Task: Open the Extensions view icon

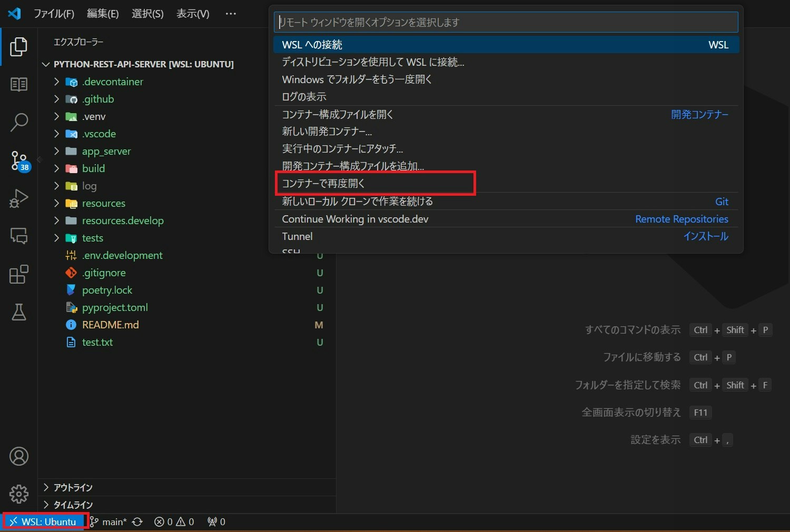Action: click(18, 274)
